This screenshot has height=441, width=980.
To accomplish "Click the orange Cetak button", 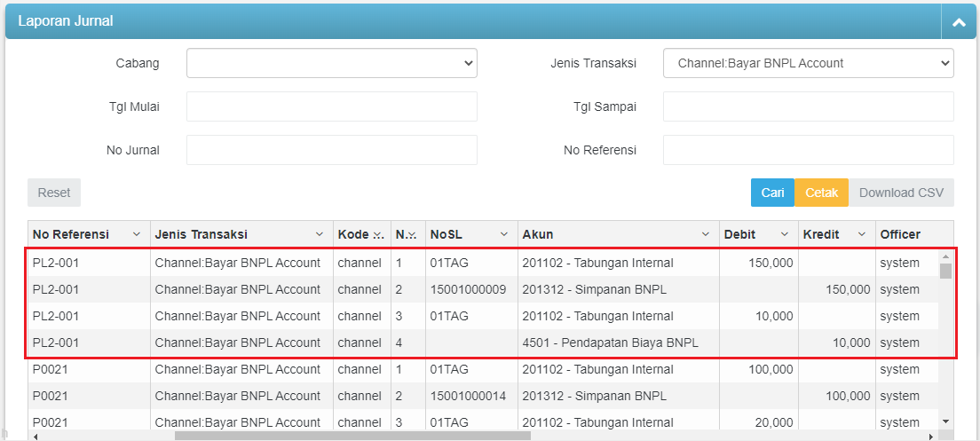I will click(x=821, y=193).
